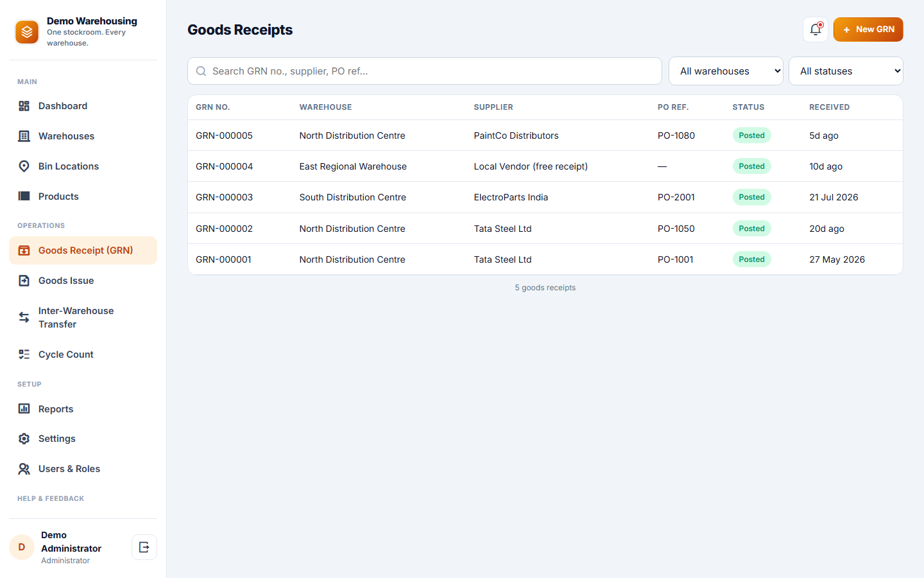Click East Regional Warehouse cell
The height and width of the screenshot is (578, 924).
coord(353,166)
